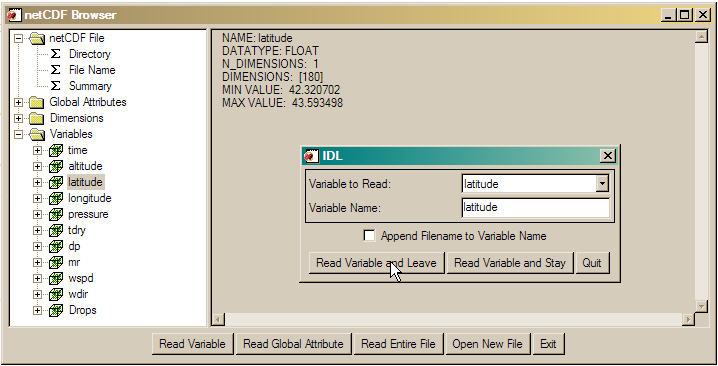The width and height of the screenshot is (718, 366).
Task: Click the cube icon for time variable
Action: click(56, 150)
